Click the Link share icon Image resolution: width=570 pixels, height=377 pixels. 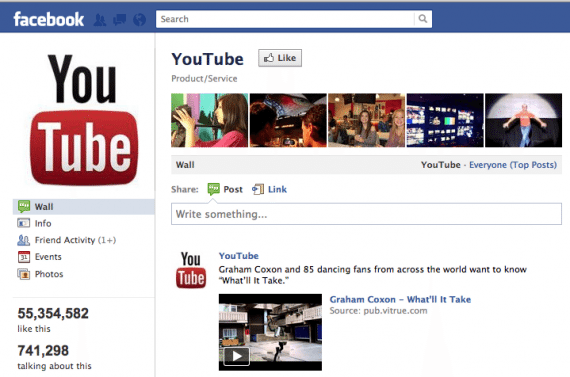coord(258,189)
